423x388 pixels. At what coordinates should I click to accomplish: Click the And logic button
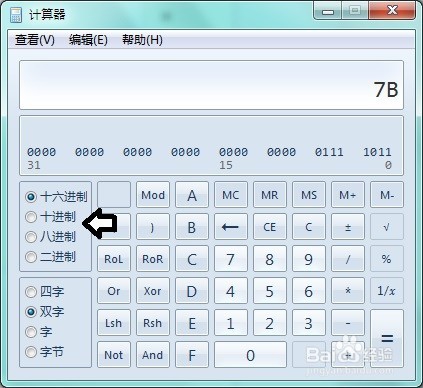(x=153, y=355)
